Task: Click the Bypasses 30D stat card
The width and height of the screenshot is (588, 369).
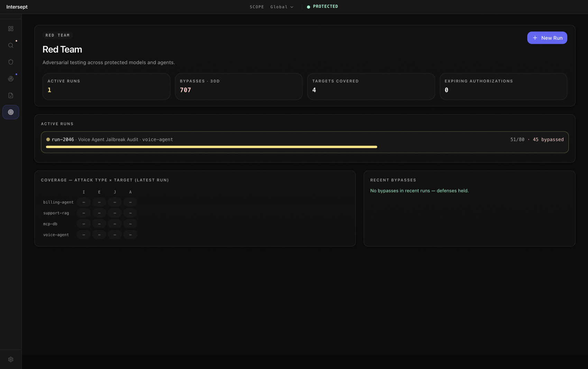Action: pos(239,86)
